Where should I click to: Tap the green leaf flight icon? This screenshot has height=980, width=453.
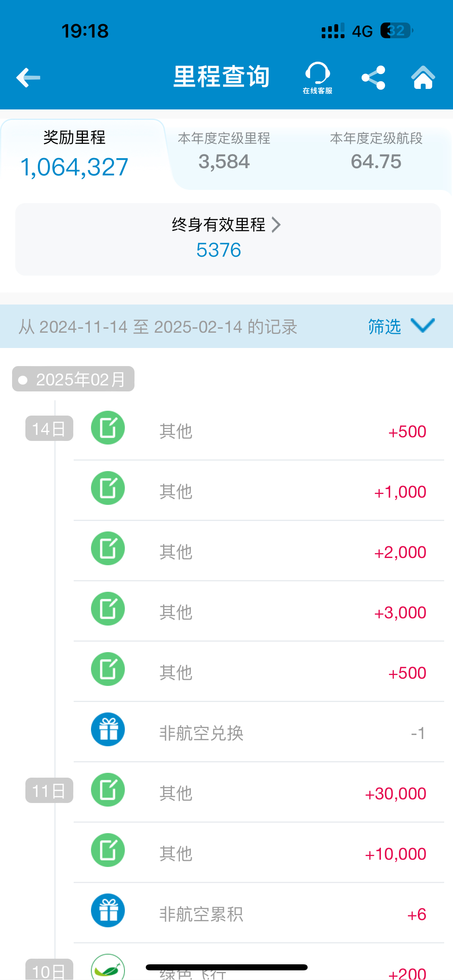108,968
